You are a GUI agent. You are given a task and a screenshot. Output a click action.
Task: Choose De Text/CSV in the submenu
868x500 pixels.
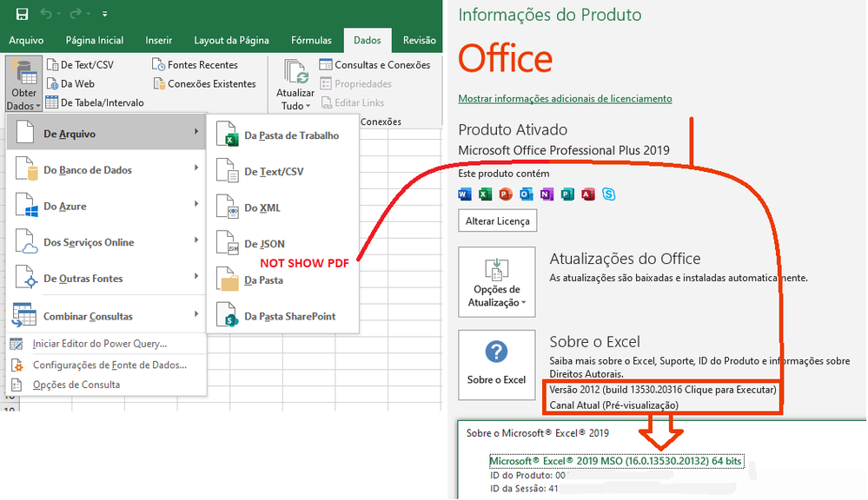283,171
